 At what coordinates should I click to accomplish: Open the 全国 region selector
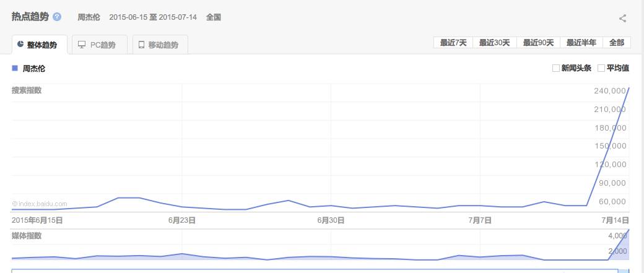tap(214, 17)
